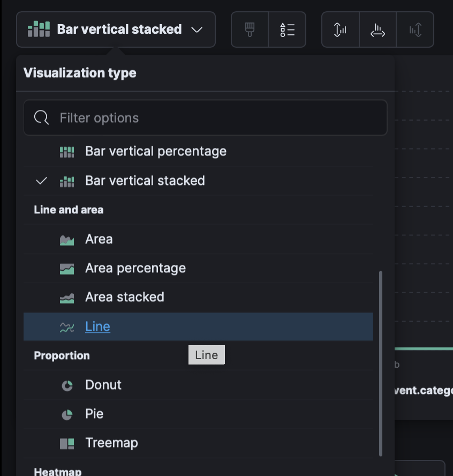The image size is (453, 476).
Task: Open bottom axis settings icon
Action: 378,29
